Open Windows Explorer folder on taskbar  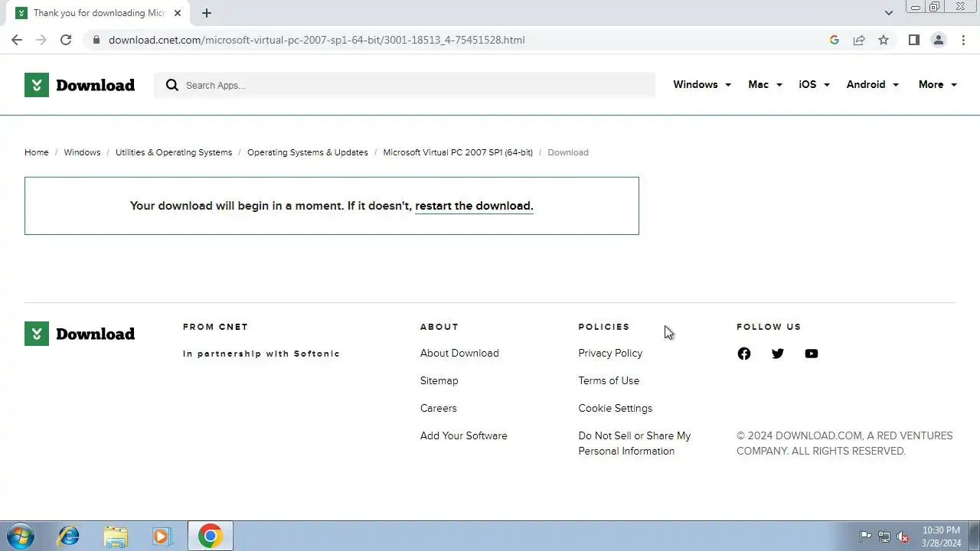click(116, 536)
